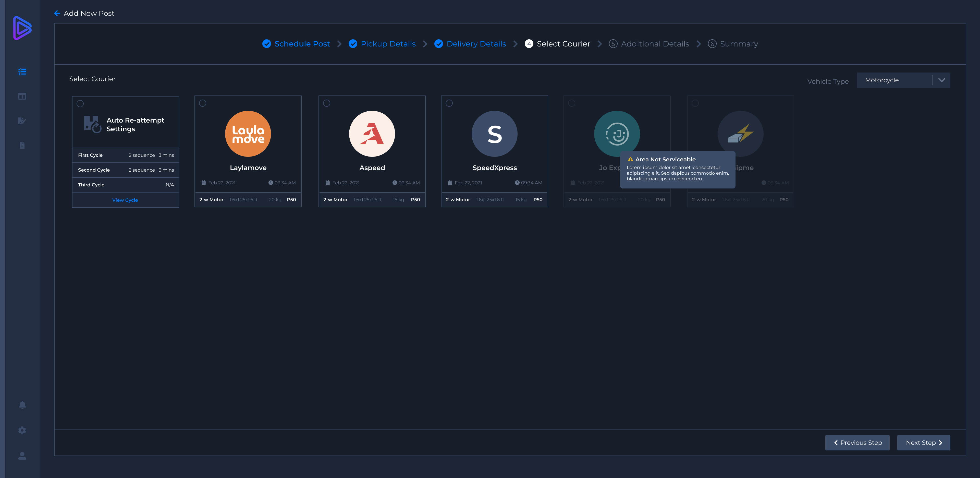Click the calendar icon on Laylamove card
Screen dimensions: 980x478
coord(204,183)
